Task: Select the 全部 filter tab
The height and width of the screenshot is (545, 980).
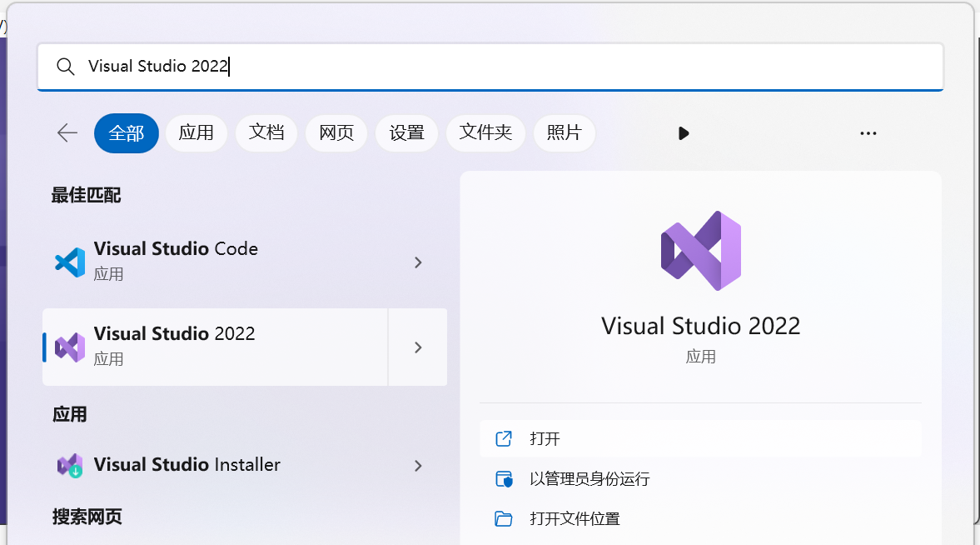Action: click(127, 132)
